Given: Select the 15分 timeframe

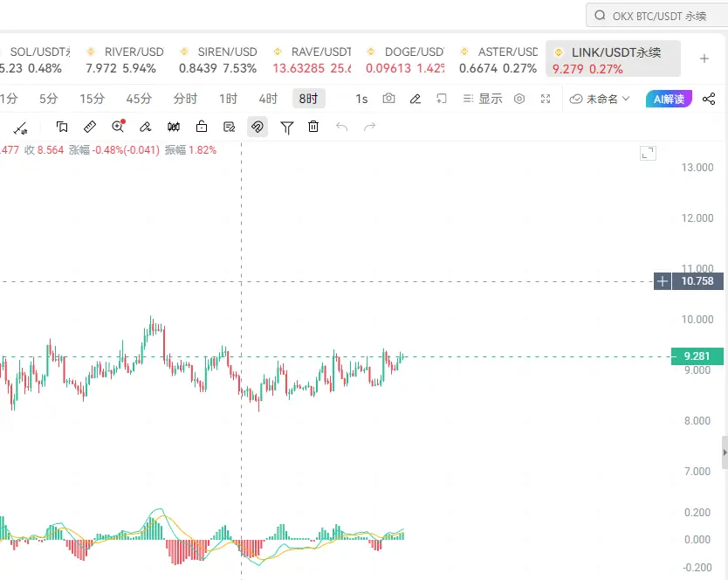Looking at the screenshot, I should [x=92, y=99].
